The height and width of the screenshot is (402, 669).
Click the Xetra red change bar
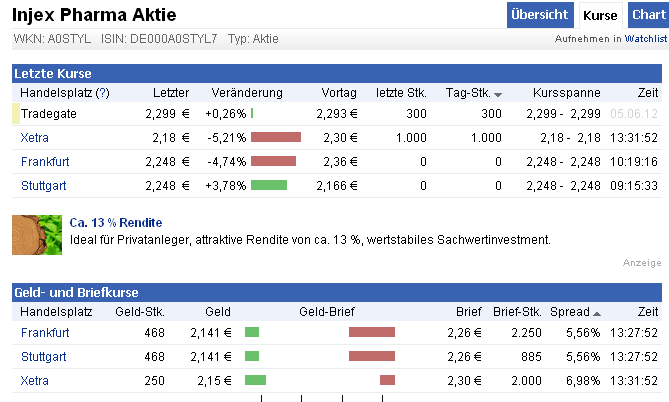[276, 137]
